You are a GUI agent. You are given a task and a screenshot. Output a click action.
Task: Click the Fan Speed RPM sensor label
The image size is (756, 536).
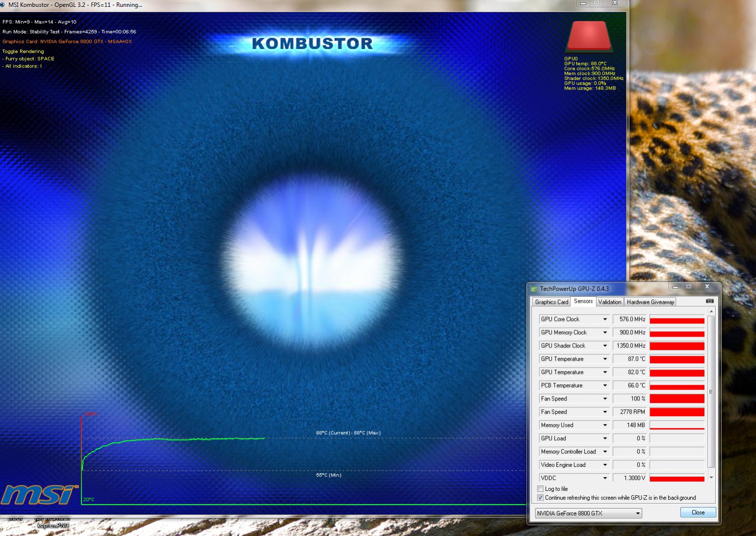pyautogui.click(x=554, y=412)
